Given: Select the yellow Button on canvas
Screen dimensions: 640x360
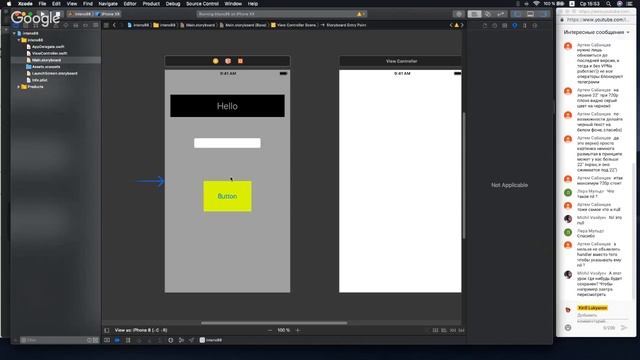Looking at the screenshot, I should coord(227,196).
